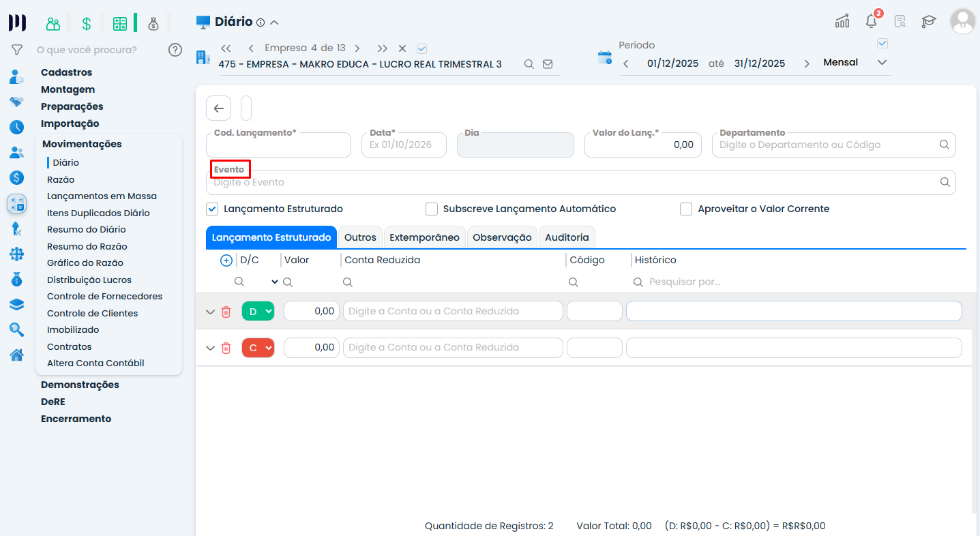Open the help question mark icon

[175, 50]
